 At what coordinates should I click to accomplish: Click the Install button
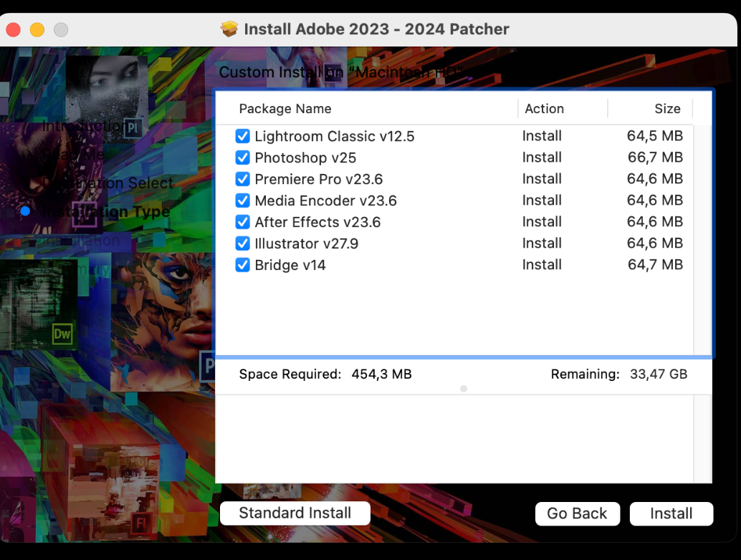point(671,513)
